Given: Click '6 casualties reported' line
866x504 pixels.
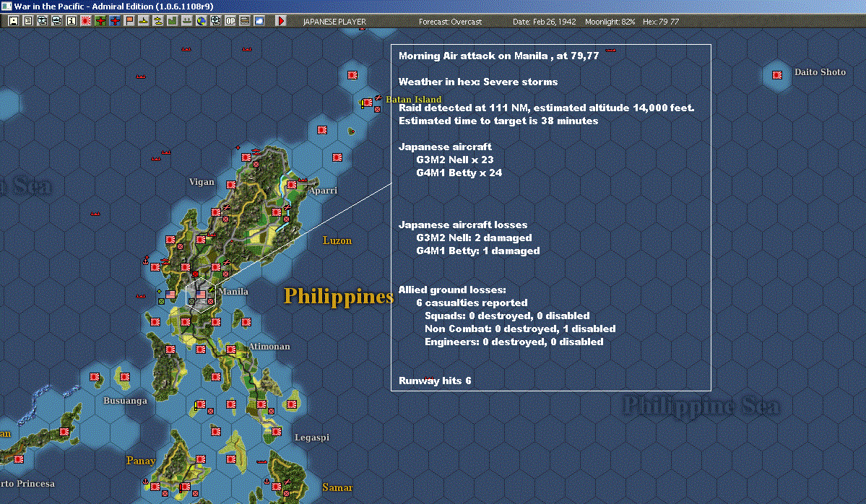Looking at the screenshot, I should (x=472, y=303).
